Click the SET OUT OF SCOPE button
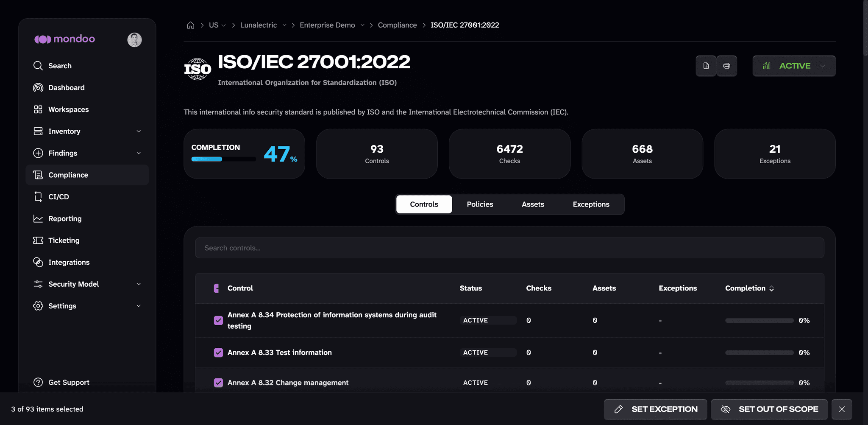Image resolution: width=868 pixels, height=425 pixels. pyautogui.click(x=769, y=409)
